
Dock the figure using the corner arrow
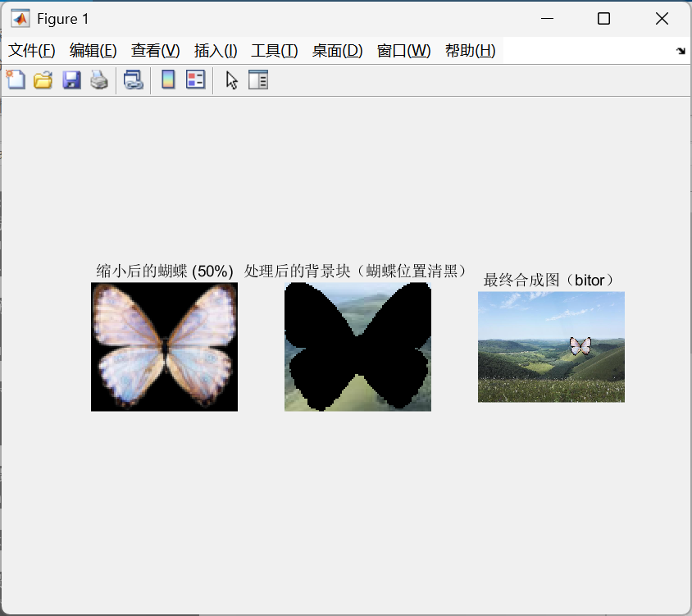point(680,51)
